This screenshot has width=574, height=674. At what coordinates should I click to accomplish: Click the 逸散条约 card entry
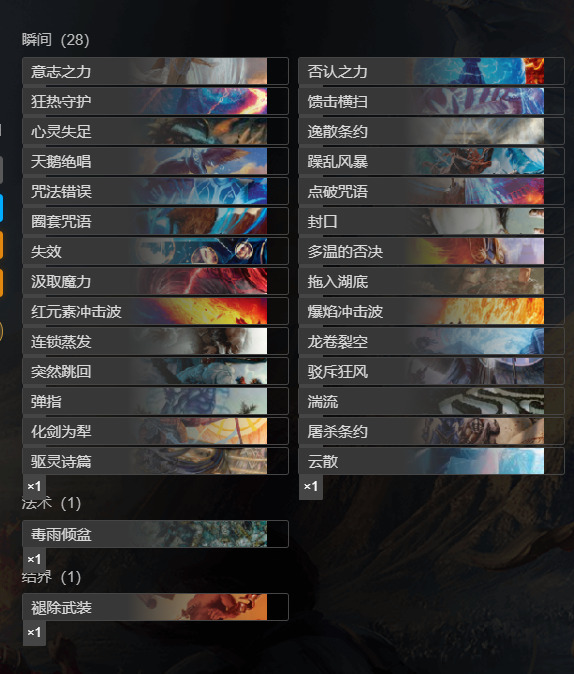click(431, 131)
